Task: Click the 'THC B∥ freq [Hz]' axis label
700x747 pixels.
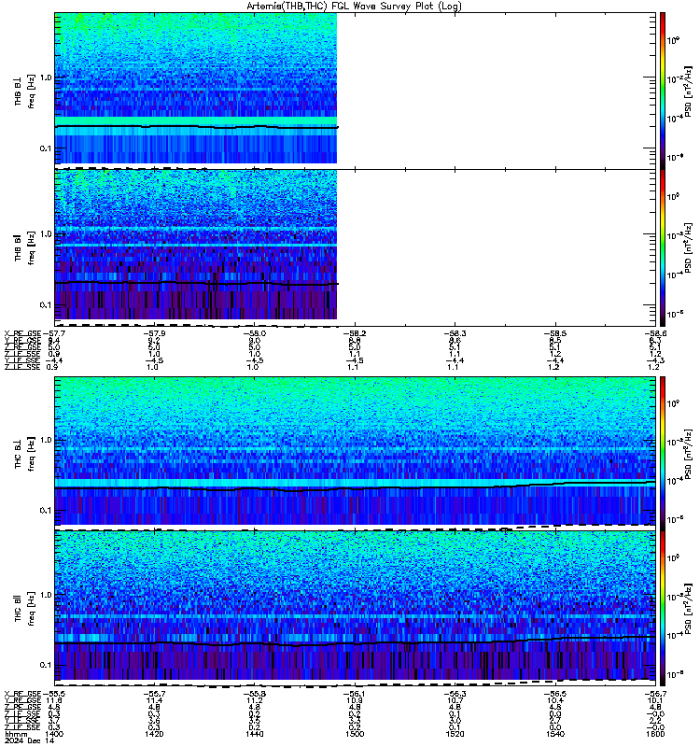Action: tap(24, 609)
